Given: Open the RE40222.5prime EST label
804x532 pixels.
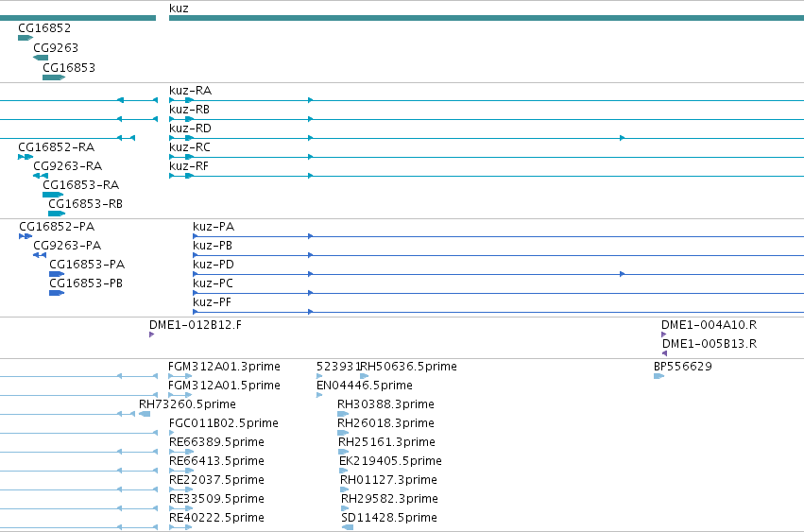Looking at the screenshot, I should click(217, 518).
